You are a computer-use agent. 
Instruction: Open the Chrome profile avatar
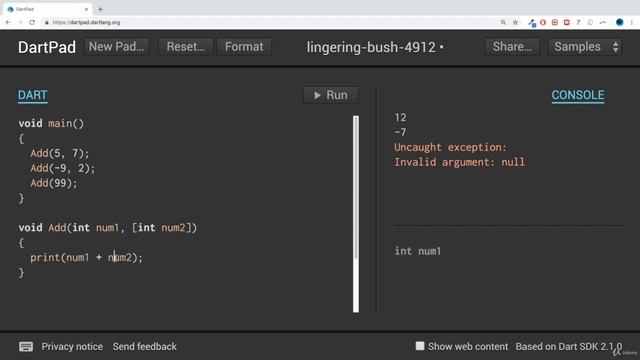(x=620, y=22)
